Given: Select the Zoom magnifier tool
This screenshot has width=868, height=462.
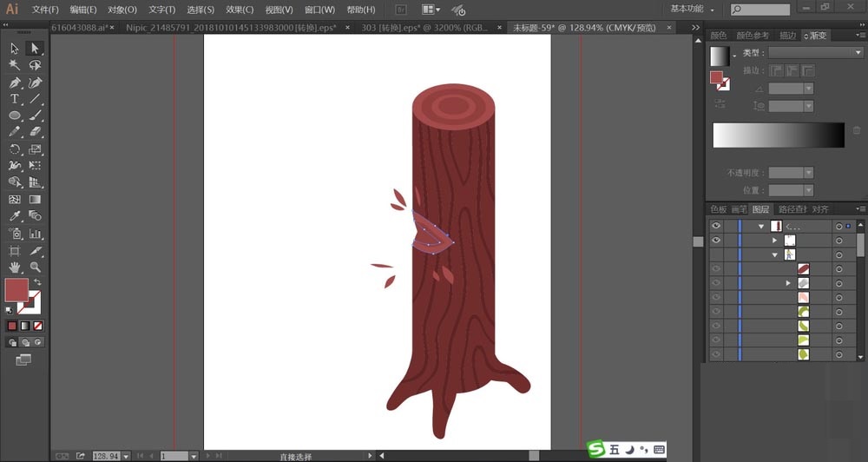Looking at the screenshot, I should (36, 267).
